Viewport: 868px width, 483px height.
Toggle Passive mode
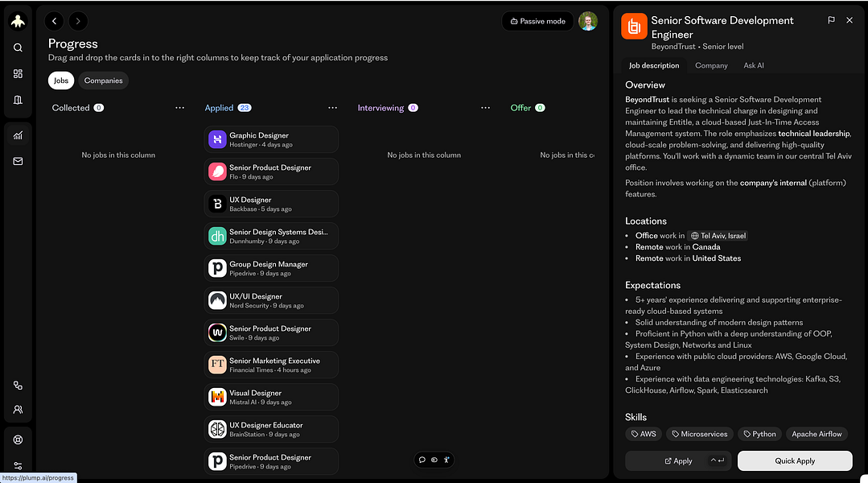coord(537,21)
